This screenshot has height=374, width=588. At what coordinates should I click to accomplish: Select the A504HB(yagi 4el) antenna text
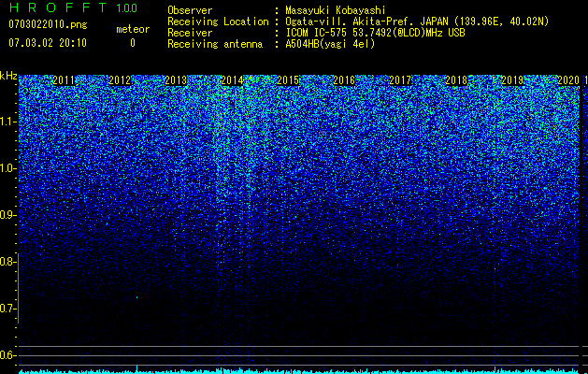click(330, 44)
